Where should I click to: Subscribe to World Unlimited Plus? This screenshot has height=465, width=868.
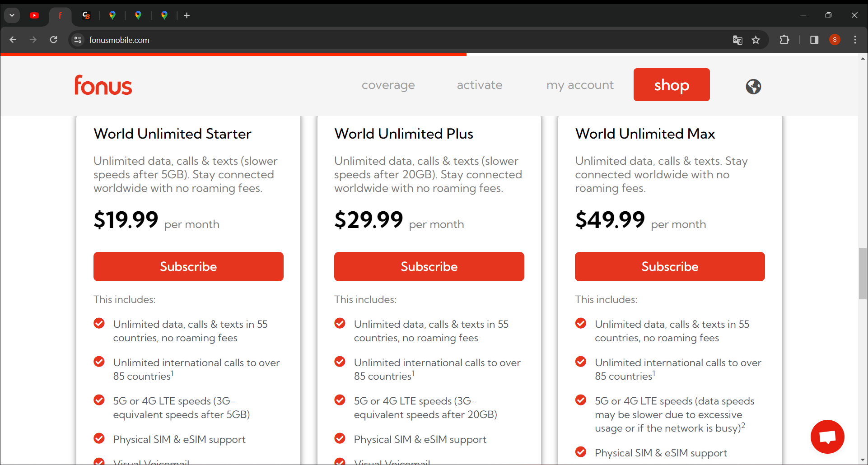[429, 266]
